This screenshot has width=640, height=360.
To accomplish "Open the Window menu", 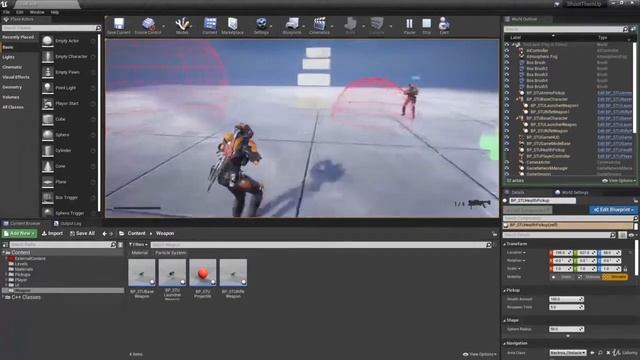I will pyautogui.click(x=37, y=12).
